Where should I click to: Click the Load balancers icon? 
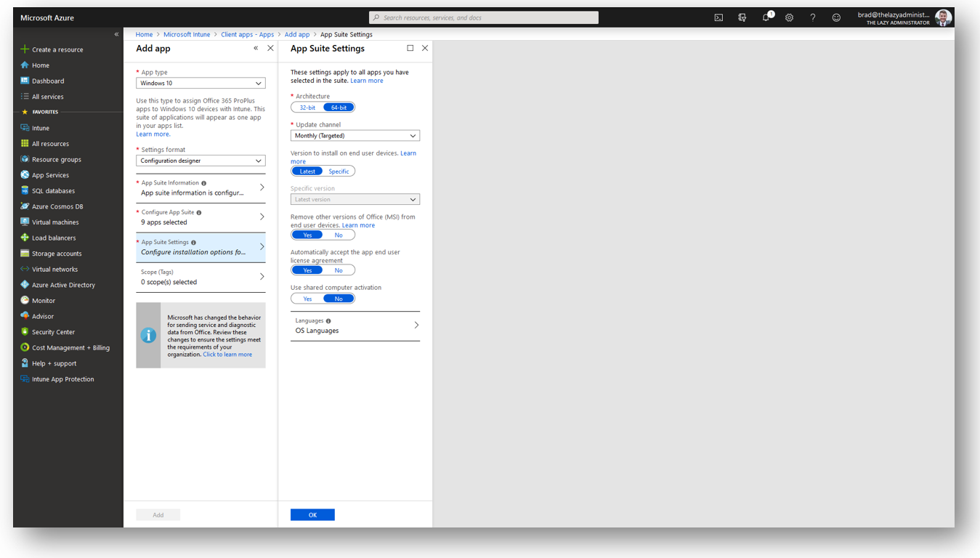click(x=25, y=238)
